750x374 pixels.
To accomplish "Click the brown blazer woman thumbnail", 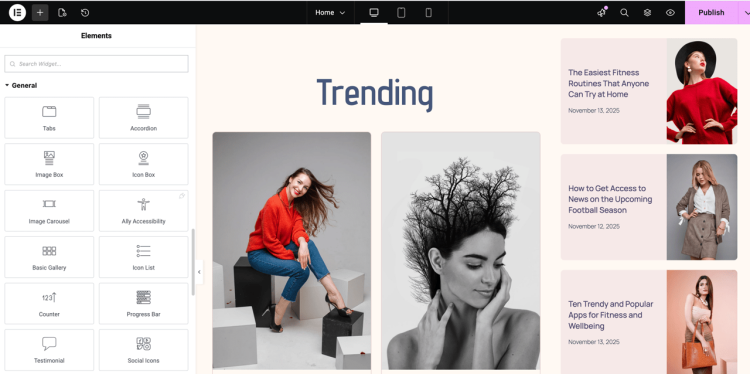I will 702,207.
